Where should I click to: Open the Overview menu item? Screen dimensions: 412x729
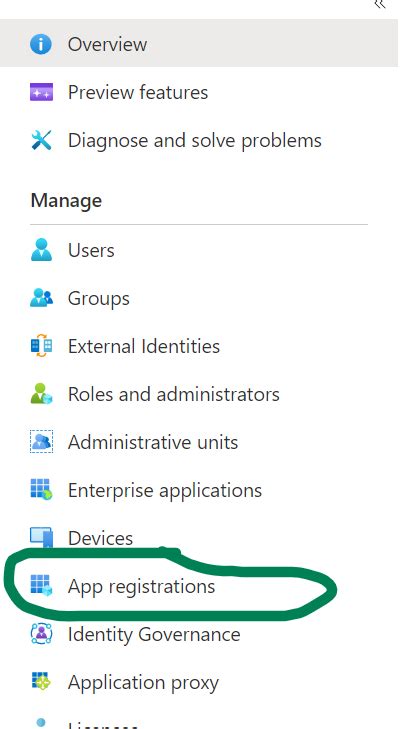click(199, 43)
